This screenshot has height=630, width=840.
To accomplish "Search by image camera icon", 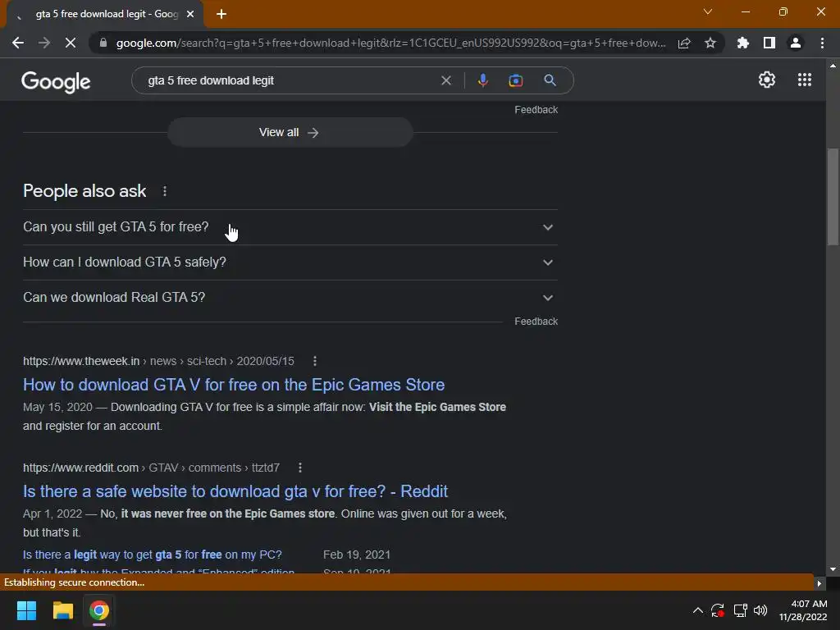I will [515, 80].
